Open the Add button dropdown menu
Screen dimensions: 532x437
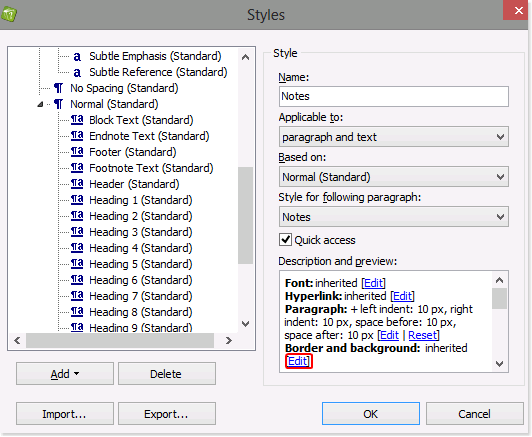click(x=65, y=374)
